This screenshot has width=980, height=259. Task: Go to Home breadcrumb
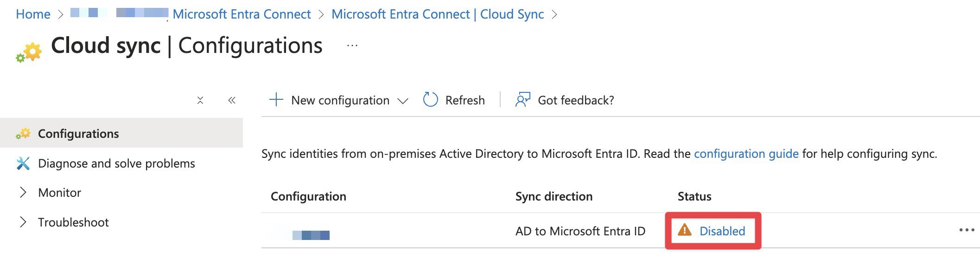[33, 14]
